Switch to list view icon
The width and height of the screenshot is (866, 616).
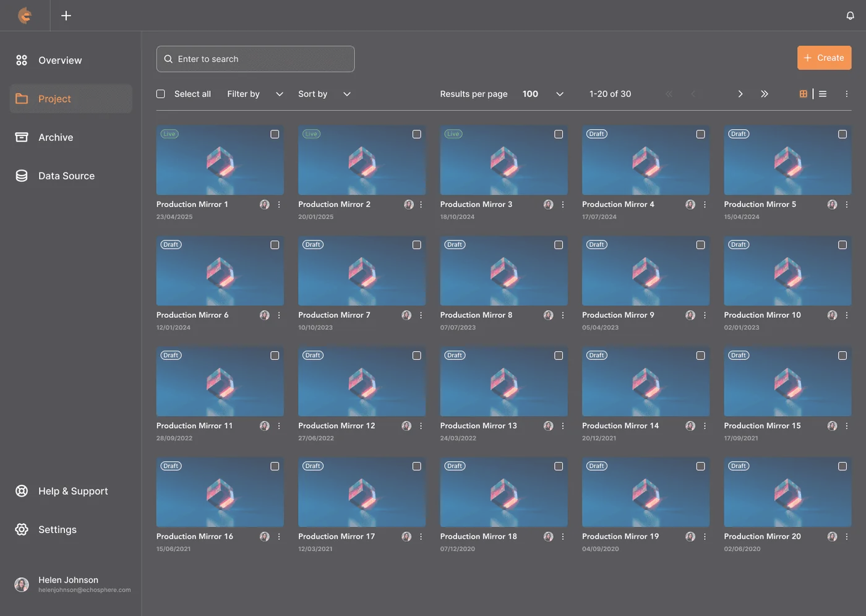click(823, 94)
